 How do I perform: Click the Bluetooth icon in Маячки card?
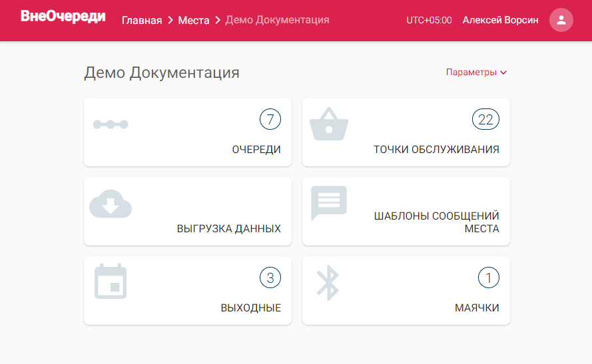click(x=328, y=283)
